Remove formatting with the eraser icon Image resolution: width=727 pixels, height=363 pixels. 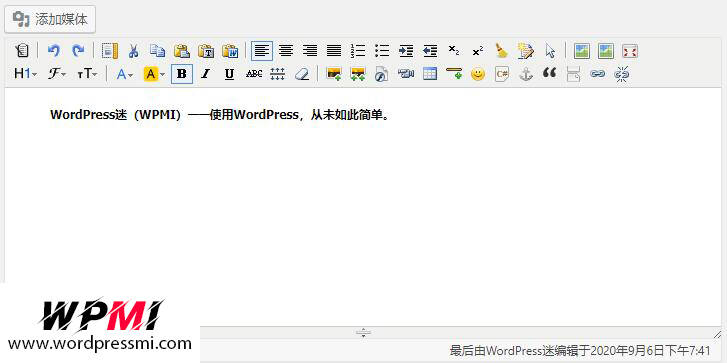tap(302, 74)
